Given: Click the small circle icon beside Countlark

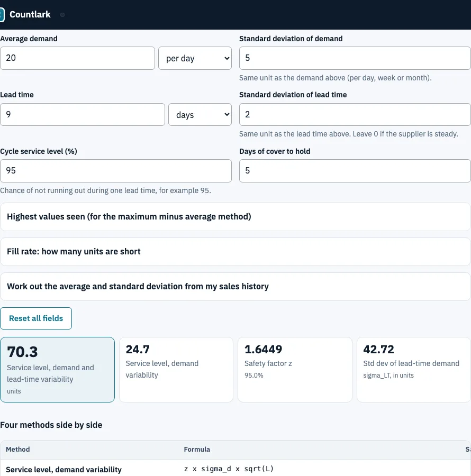Looking at the screenshot, I should [x=62, y=15].
